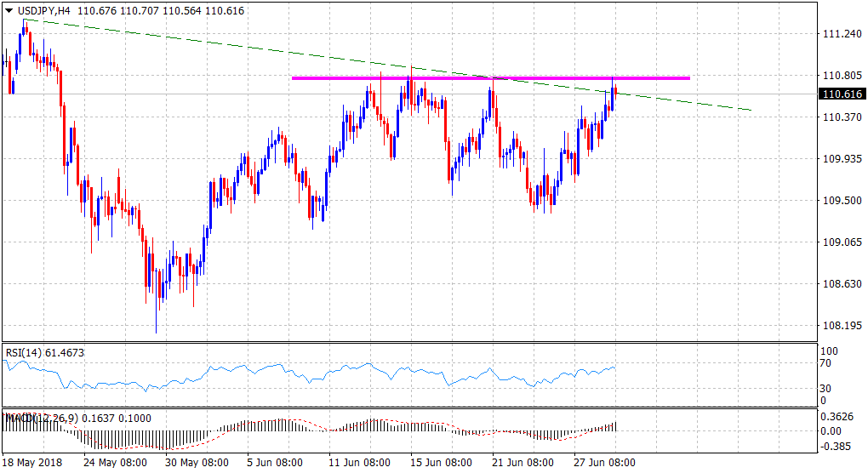Click the MACD 0.3626 scale label
Viewport: 868px width, 473px height.
(835, 417)
